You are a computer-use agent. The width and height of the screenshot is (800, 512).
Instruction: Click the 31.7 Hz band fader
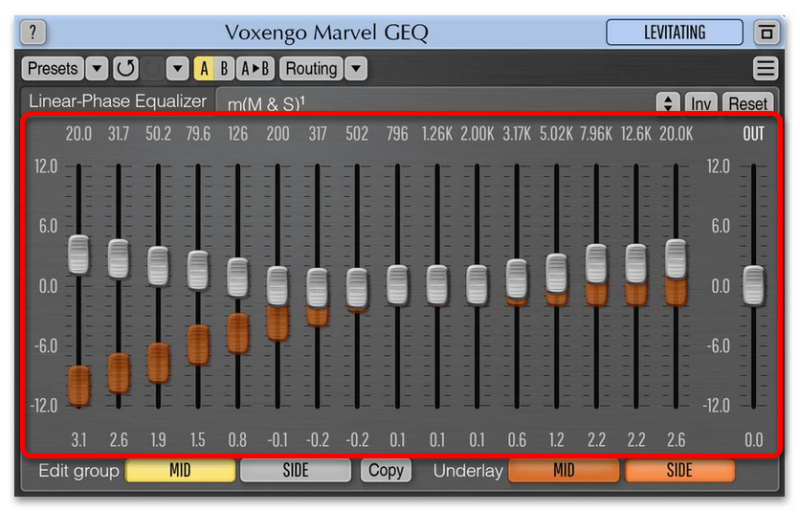[118, 259]
